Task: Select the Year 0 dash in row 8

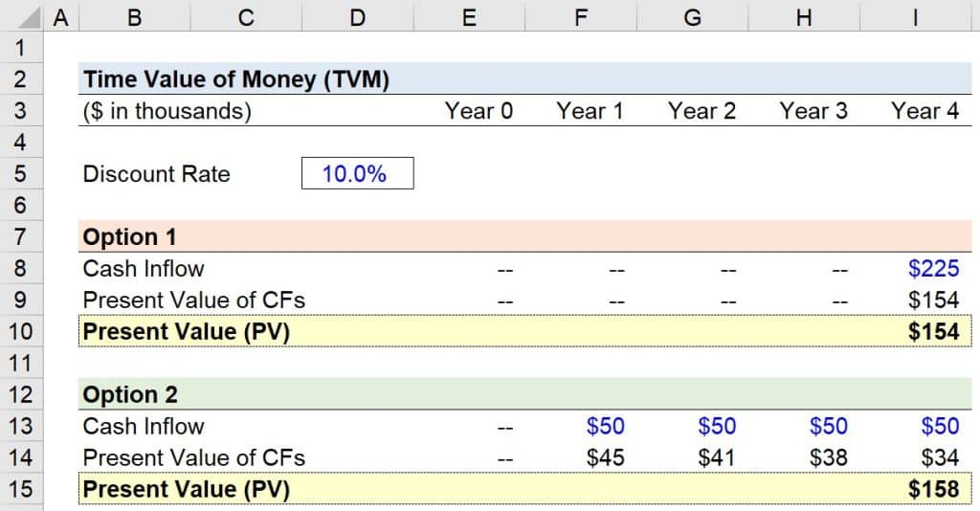Action: tap(505, 271)
